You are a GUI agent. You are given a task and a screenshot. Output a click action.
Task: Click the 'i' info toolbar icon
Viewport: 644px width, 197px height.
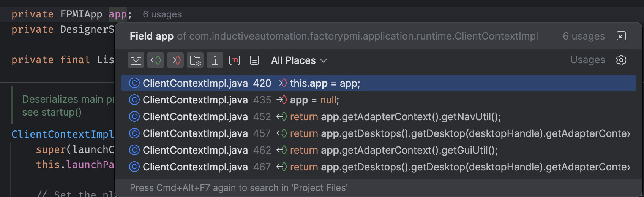click(215, 60)
